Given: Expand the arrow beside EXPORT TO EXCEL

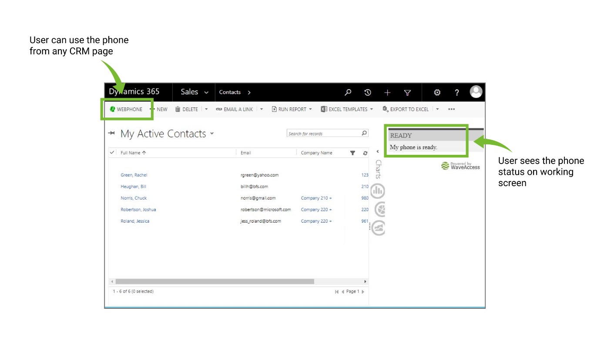Looking at the screenshot, I should (x=437, y=109).
